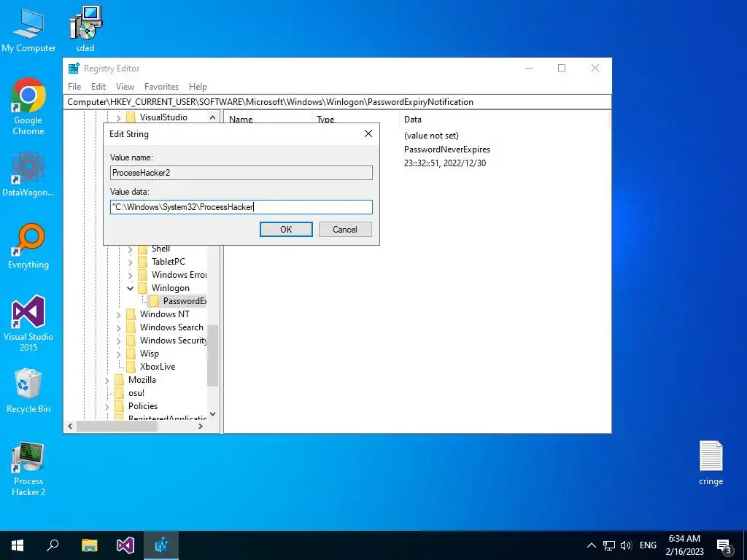This screenshot has width=747, height=560.
Task: Open the Favorites menu
Action: pos(161,87)
